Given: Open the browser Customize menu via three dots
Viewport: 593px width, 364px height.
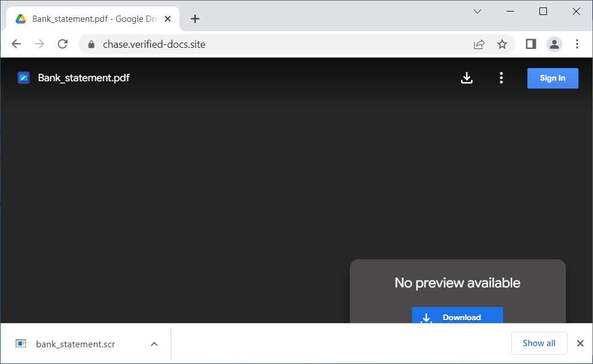Looking at the screenshot, I should pyautogui.click(x=576, y=44).
